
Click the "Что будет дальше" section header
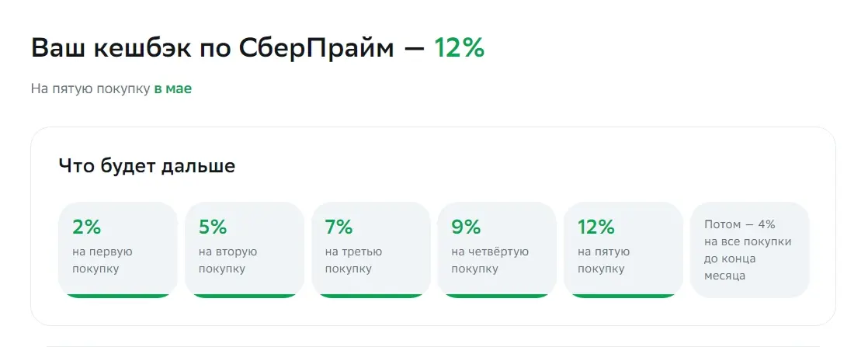147,166
